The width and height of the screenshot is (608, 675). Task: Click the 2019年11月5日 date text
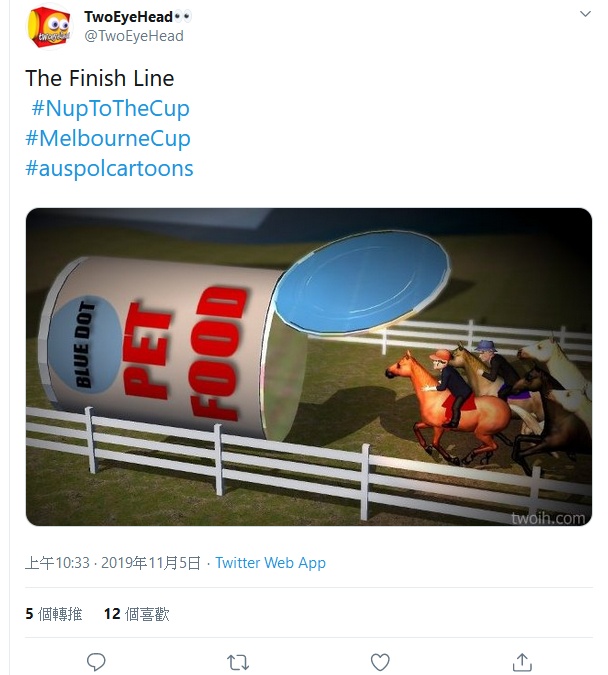tap(152, 563)
